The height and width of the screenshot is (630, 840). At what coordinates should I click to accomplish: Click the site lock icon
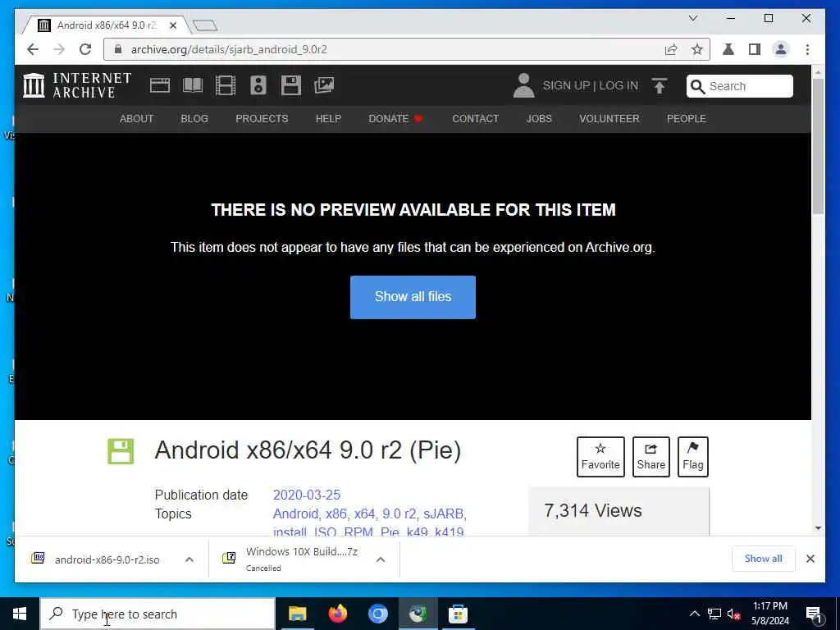click(118, 49)
